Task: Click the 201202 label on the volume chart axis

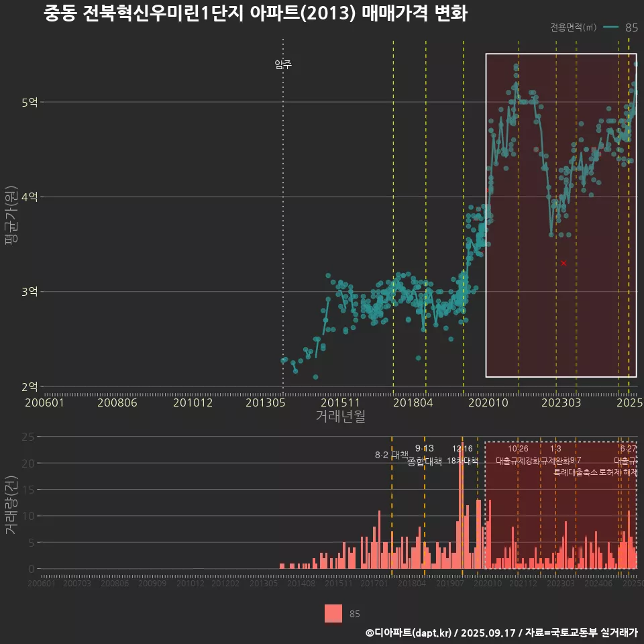Action: (x=225, y=583)
